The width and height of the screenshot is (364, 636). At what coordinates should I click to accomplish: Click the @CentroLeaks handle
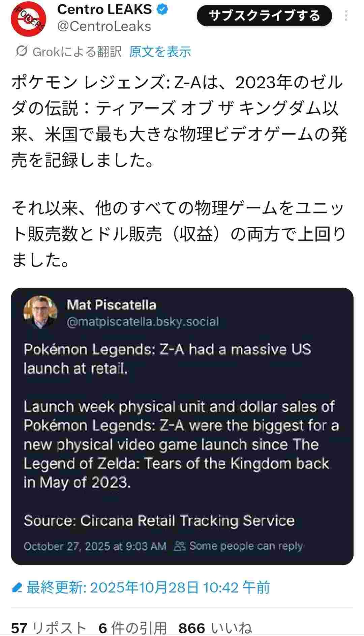(x=104, y=26)
